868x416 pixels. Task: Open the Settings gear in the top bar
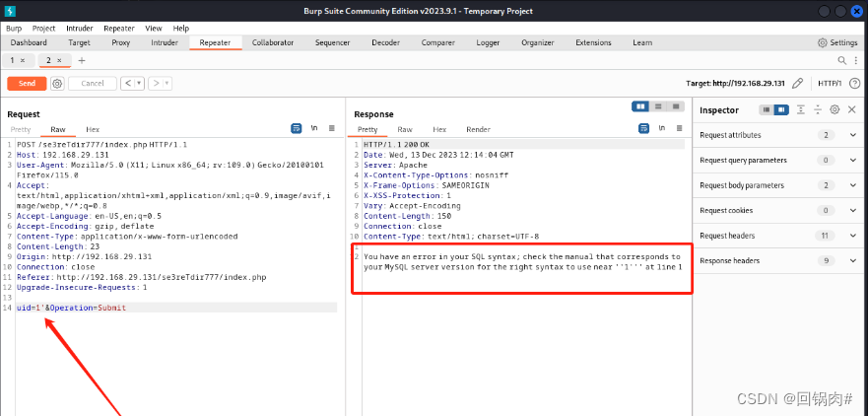837,42
